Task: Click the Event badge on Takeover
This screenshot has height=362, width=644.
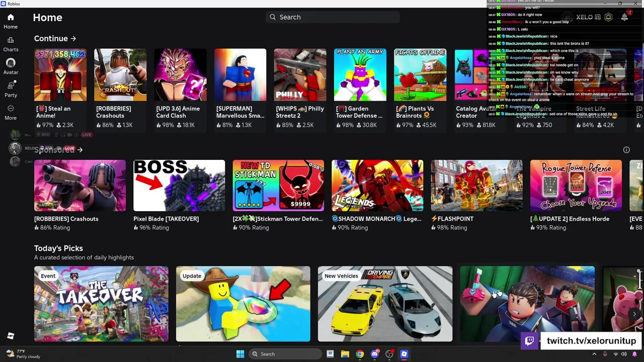Action: pyautogui.click(x=48, y=276)
